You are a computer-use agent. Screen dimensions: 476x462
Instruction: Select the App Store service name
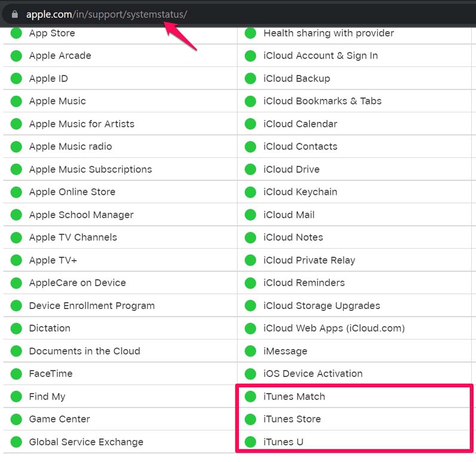[52, 33]
